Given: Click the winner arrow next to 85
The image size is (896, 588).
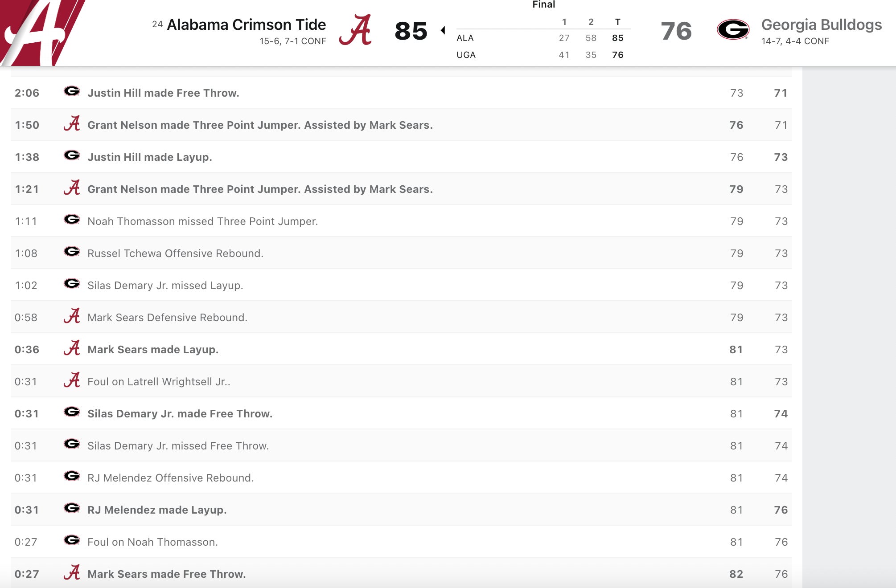Looking at the screenshot, I should 443,30.
